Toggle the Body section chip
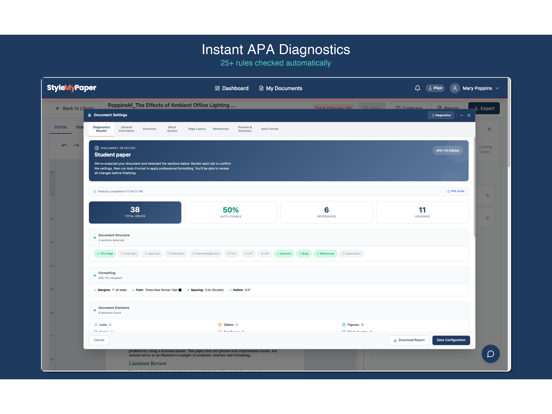The width and height of the screenshot is (552, 414). [304, 253]
